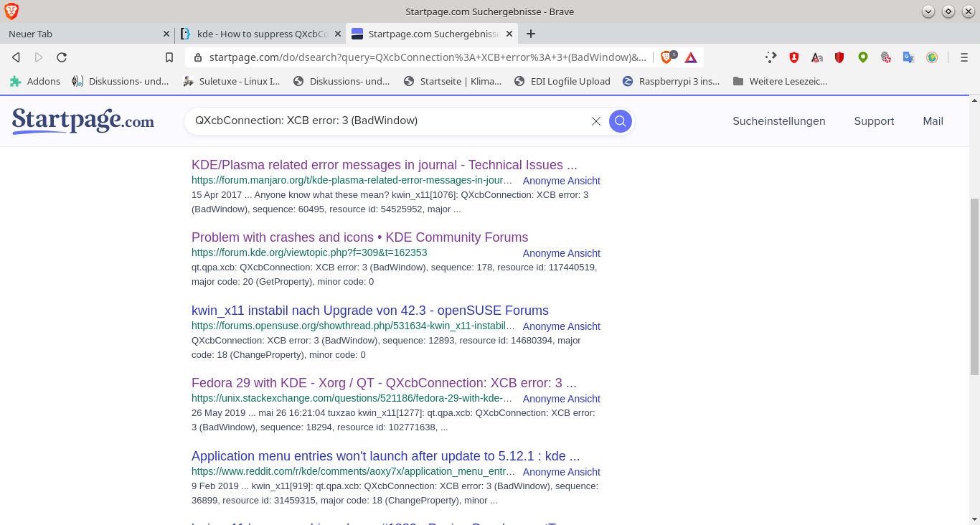Open Brave Shields lion icon

(667, 57)
